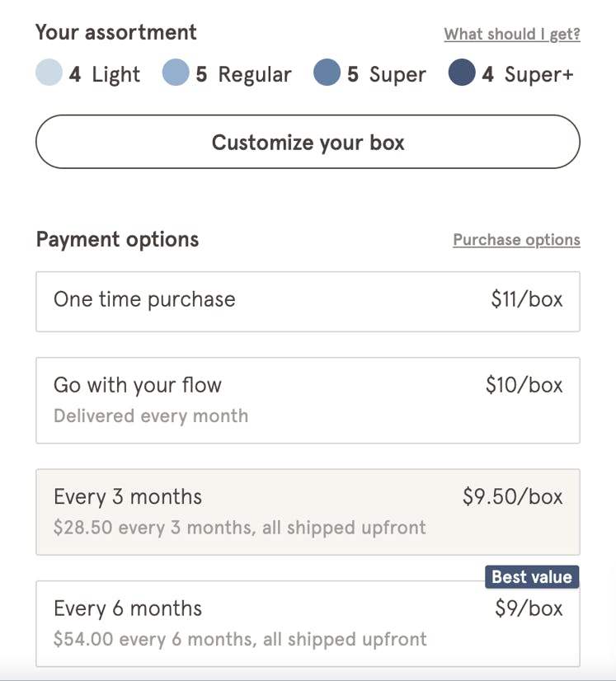The image size is (616, 681).
Task: Click the Super+ absorbency color dot
Action: point(462,73)
